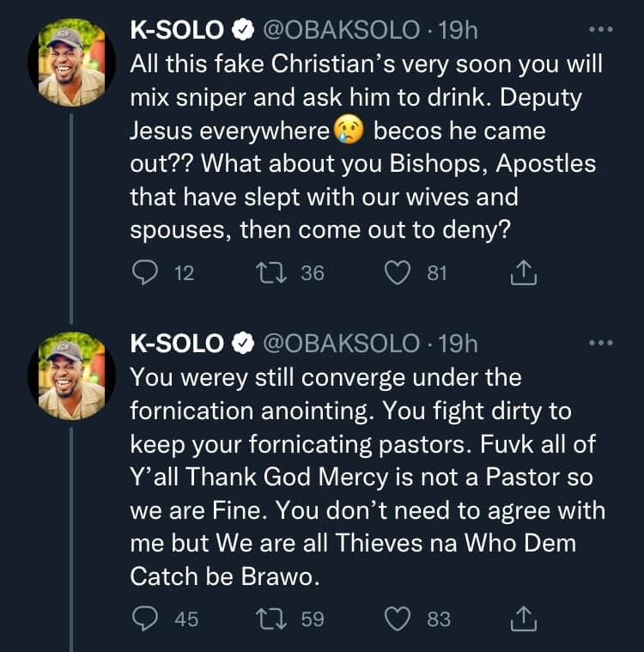Open more options for the first tweet
The image size is (644, 652).
pos(600,29)
